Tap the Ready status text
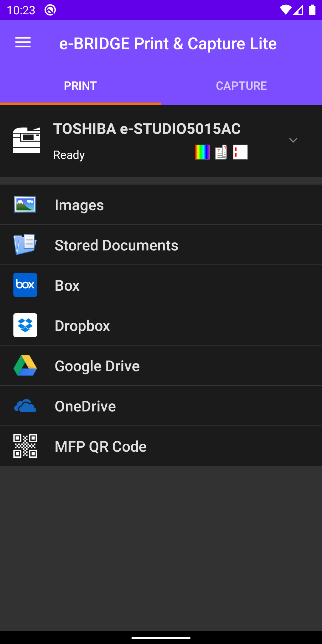 (69, 155)
